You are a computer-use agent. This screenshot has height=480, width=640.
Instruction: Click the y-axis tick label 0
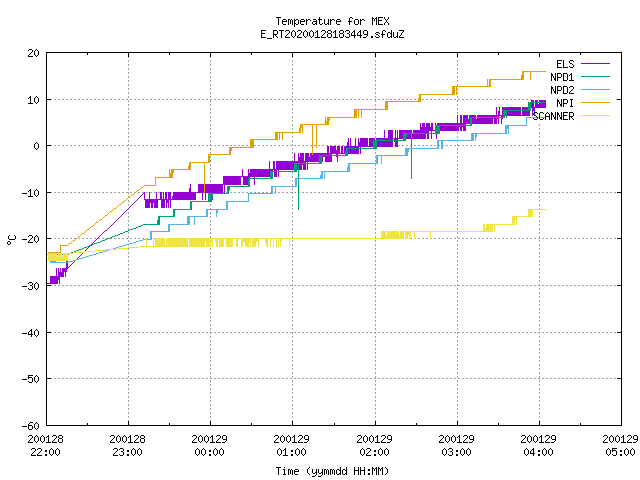36,146
